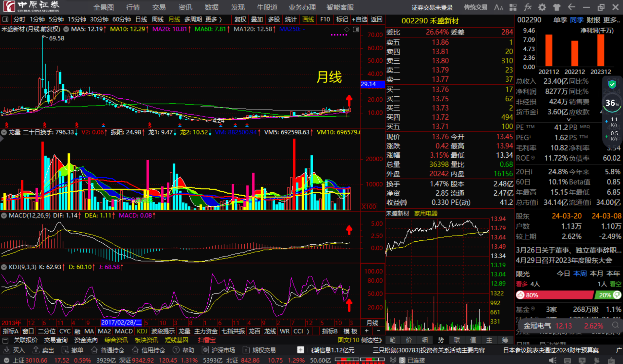
Task: Click the green security shield icon
Action: (612, 84)
